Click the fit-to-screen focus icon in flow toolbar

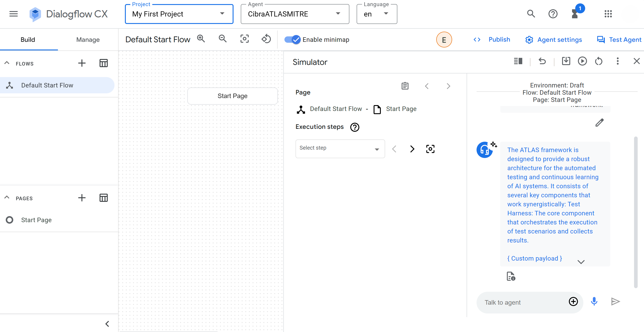point(244,39)
